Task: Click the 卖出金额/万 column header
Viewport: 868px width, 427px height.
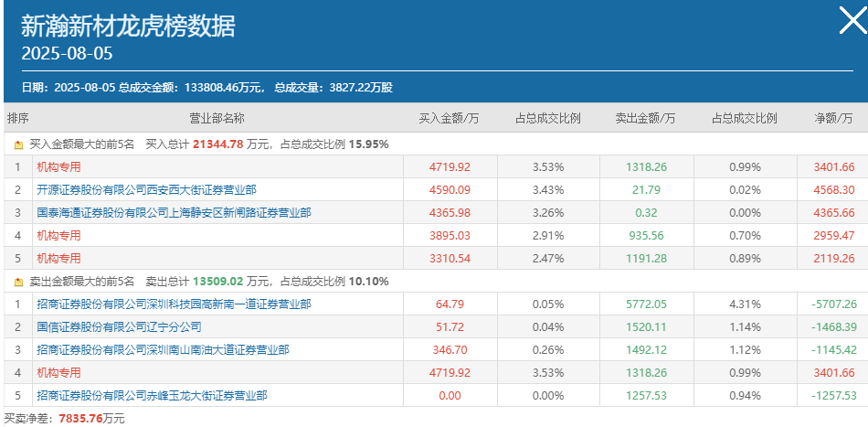Action: tap(645, 118)
